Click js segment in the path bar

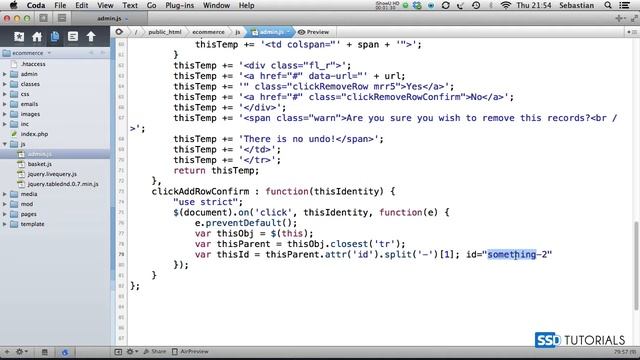(x=238, y=32)
